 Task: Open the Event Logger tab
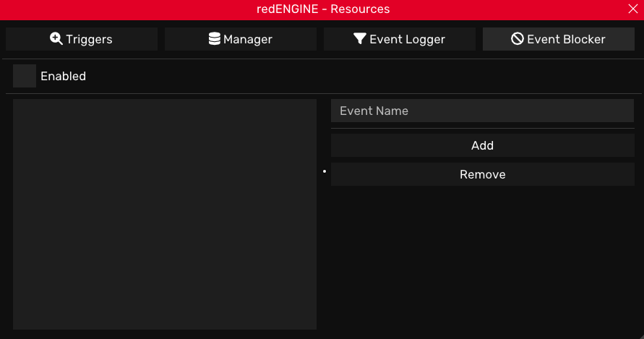click(x=399, y=39)
